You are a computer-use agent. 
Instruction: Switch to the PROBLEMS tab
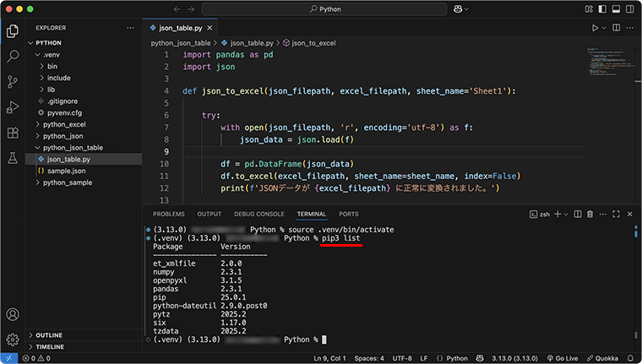pos(169,215)
